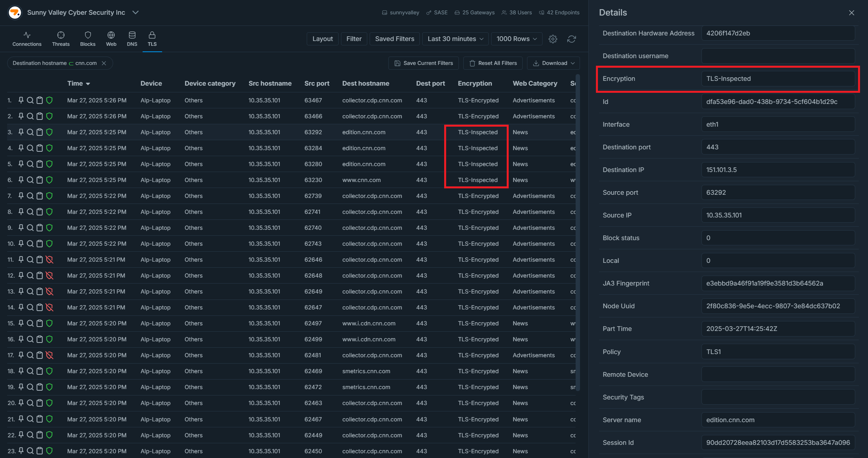This screenshot has height=458, width=868.
Task: Open the Threats report tab
Action: pyautogui.click(x=61, y=39)
